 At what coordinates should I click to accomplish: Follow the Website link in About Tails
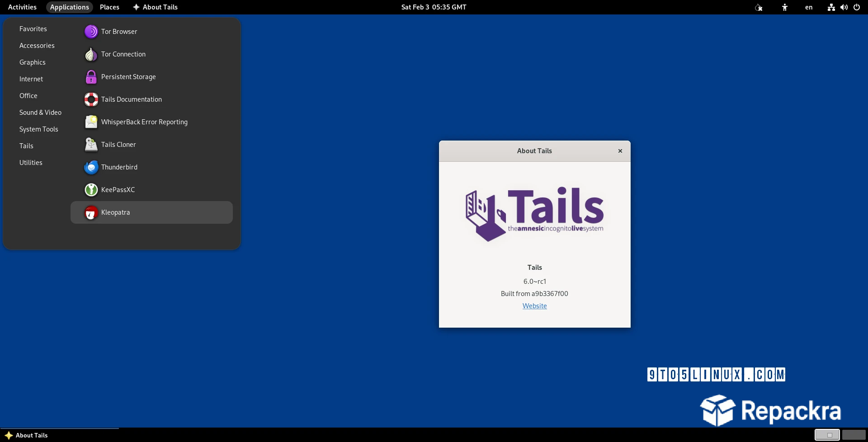click(534, 306)
